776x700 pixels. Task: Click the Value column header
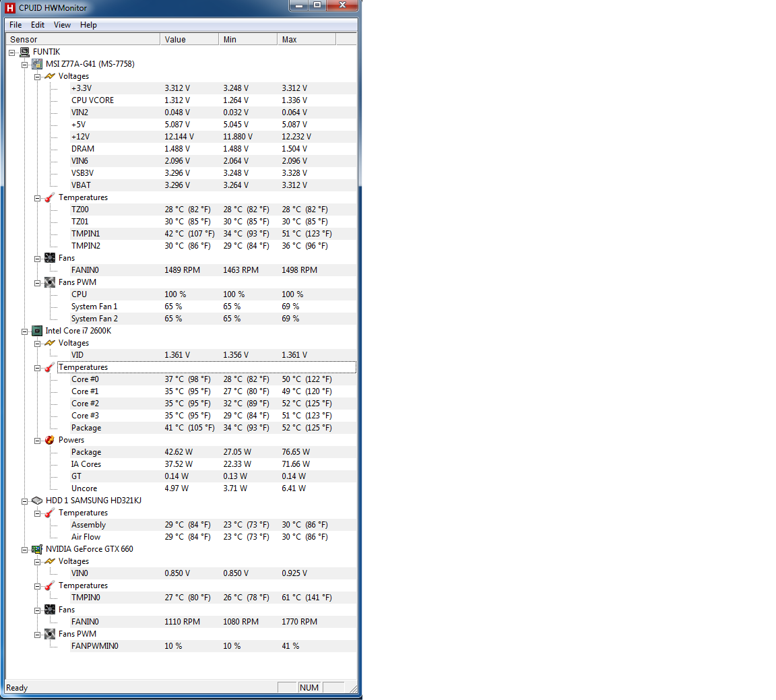pyautogui.click(x=189, y=39)
